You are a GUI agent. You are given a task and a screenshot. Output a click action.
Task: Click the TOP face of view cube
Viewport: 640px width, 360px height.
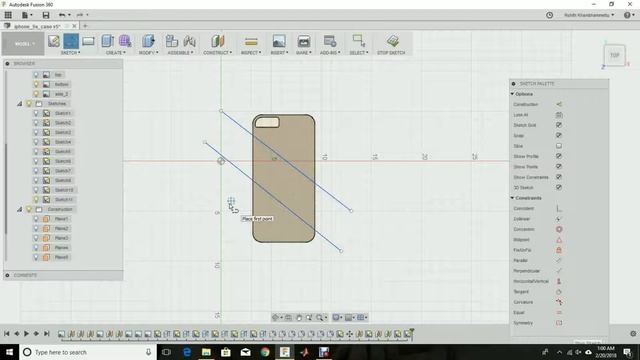pos(615,55)
